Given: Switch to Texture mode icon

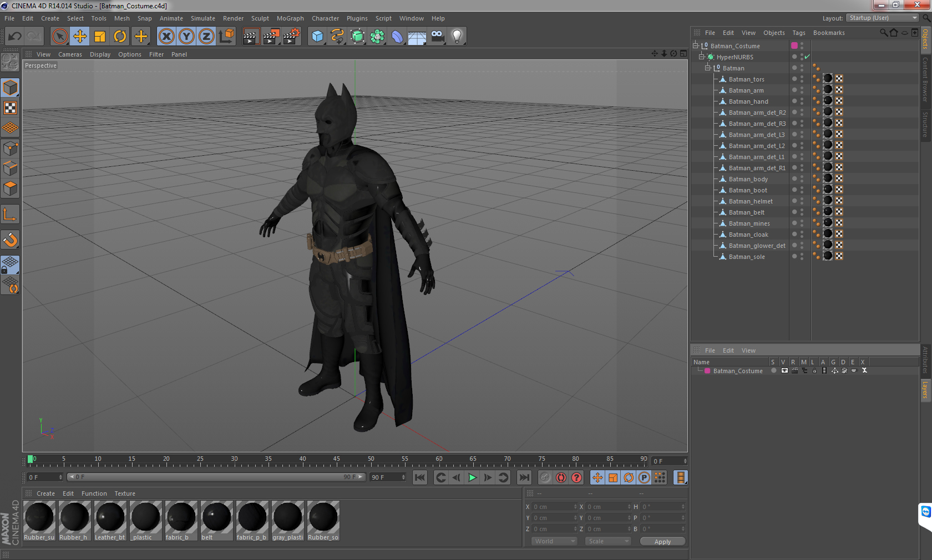Looking at the screenshot, I should pyautogui.click(x=10, y=108).
